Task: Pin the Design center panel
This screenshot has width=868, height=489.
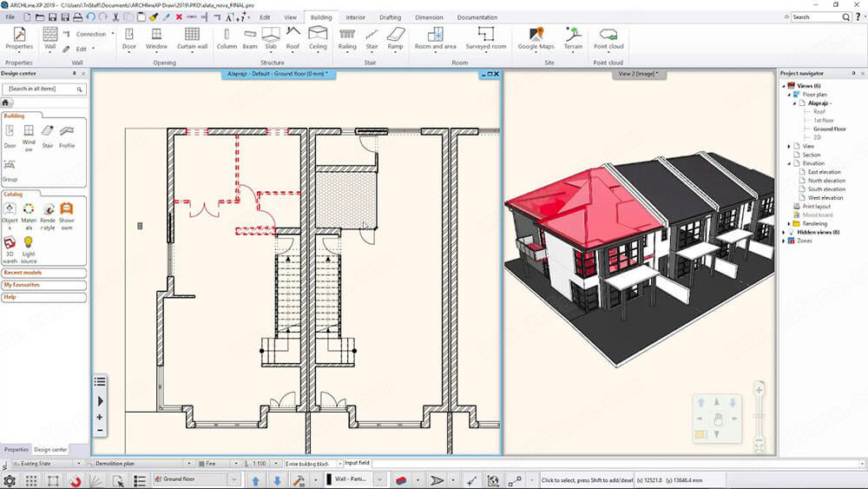Action: [74, 73]
